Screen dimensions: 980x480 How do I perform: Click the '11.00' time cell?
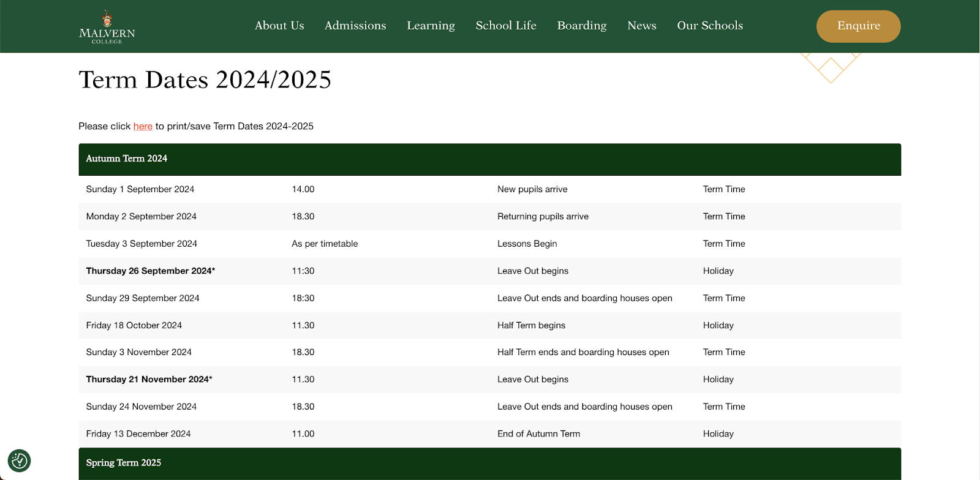point(303,433)
